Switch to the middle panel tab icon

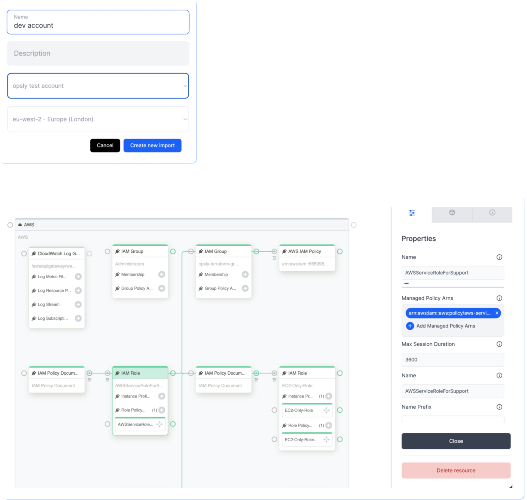tap(452, 213)
